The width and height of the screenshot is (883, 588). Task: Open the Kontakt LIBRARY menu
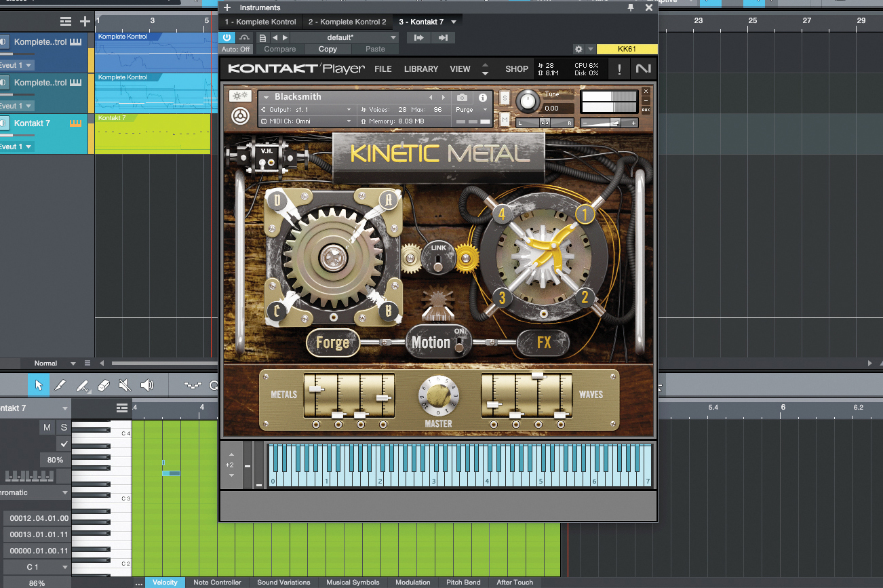click(x=421, y=69)
